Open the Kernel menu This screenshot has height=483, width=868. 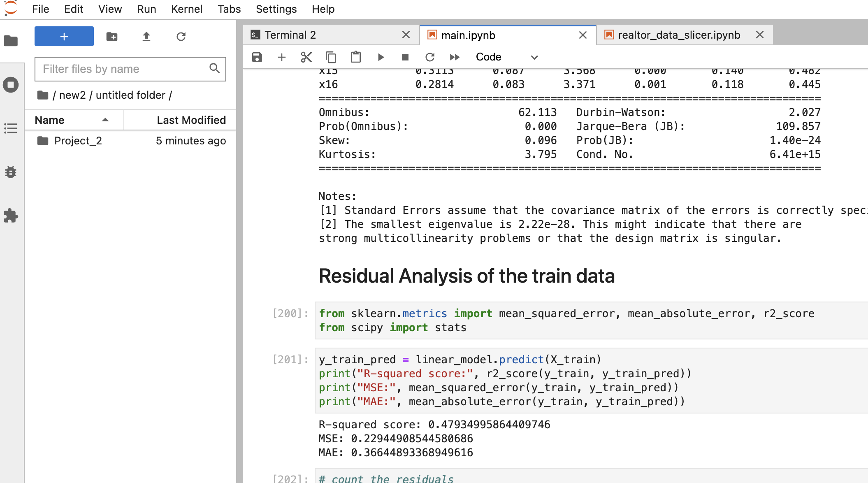click(187, 9)
